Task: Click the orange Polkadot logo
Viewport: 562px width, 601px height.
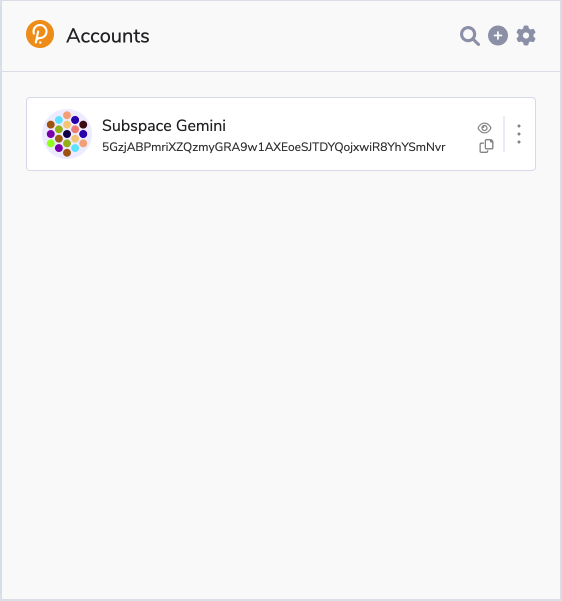Action: (40, 34)
